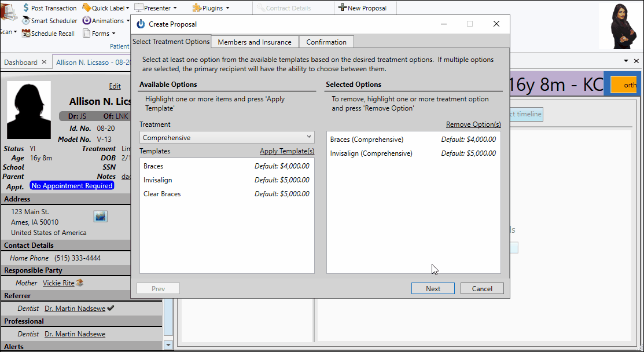The height and width of the screenshot is (352, 644).
Task: Click the Remove Option(s) link
Action: [473, 124]
